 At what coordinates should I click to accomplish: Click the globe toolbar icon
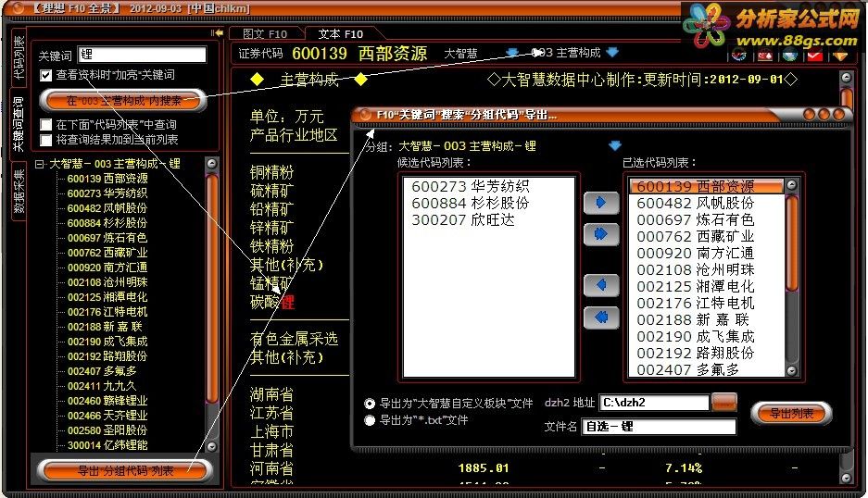click(x=790, y=56)
